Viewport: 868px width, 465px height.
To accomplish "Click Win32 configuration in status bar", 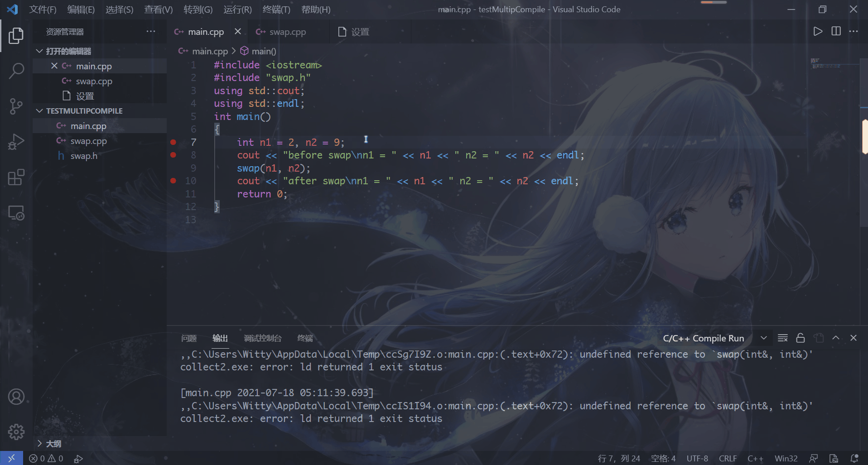I will [x=786, y=458].
